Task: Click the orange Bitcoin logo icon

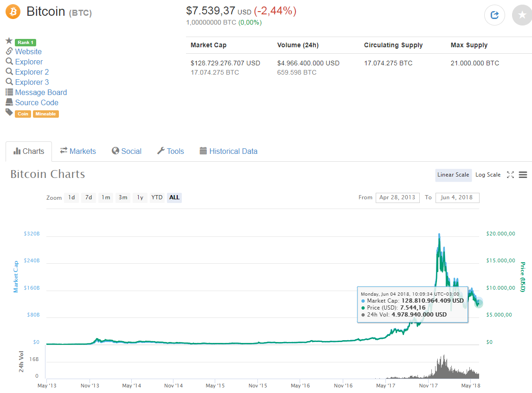Action: pyautogui.click(x=13, y=12)
